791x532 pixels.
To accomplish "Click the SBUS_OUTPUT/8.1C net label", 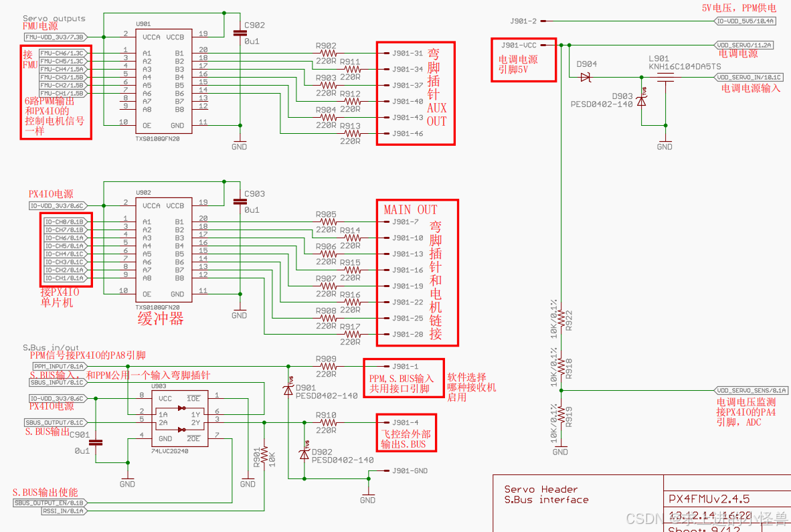I will pos(56,422).
